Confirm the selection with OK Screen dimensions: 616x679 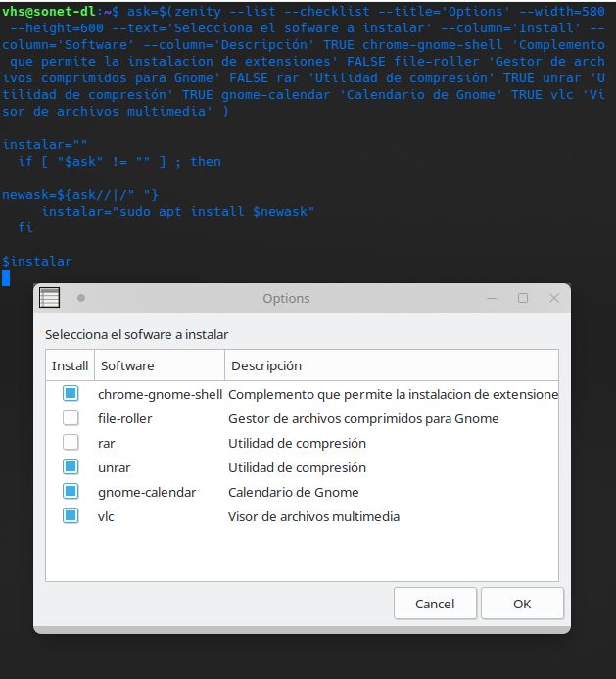522,604
